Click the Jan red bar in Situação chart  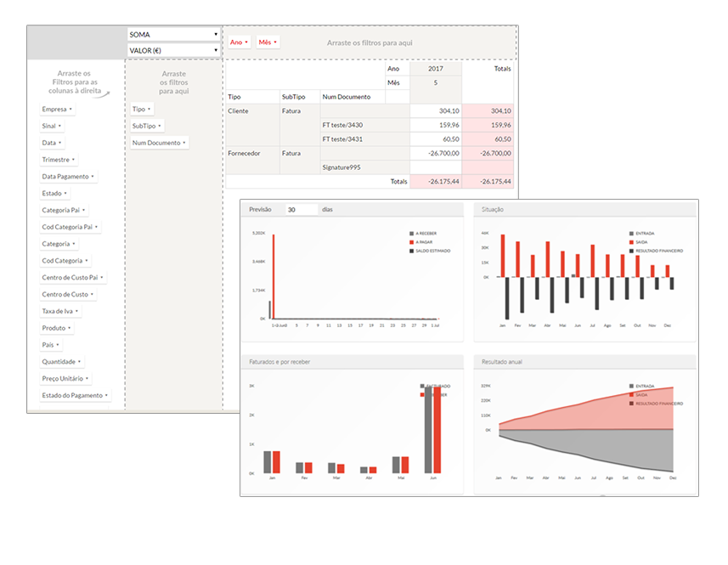(x=503, y=256)
